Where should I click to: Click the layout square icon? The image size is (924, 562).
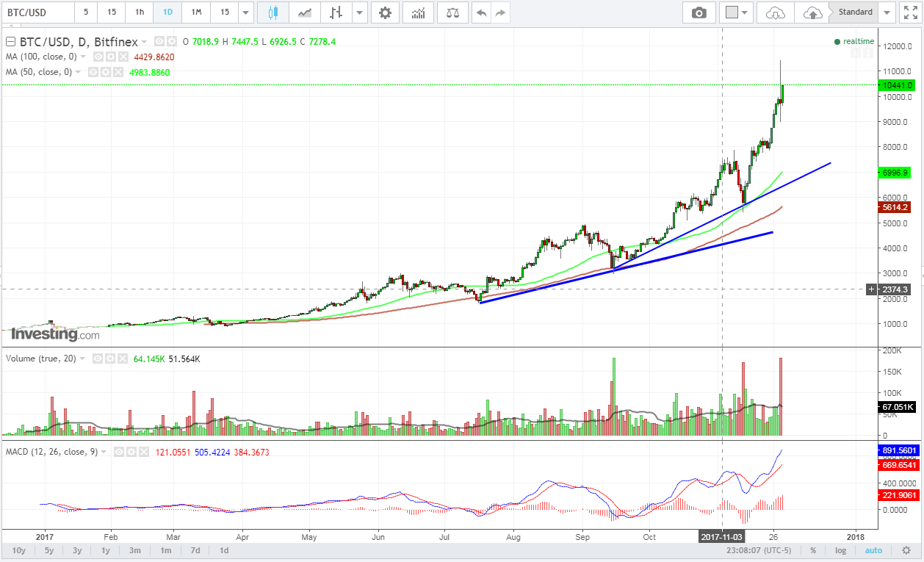pos(732,12)
